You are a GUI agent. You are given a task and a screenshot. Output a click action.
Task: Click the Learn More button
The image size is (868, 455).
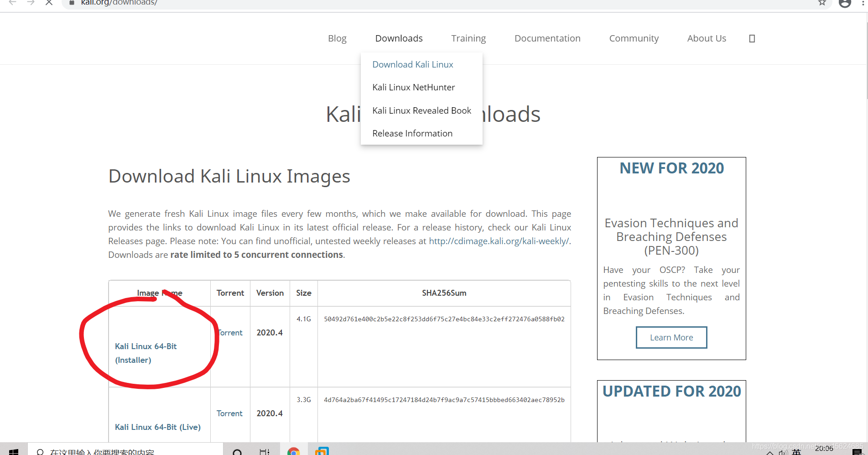click(671, 337)
